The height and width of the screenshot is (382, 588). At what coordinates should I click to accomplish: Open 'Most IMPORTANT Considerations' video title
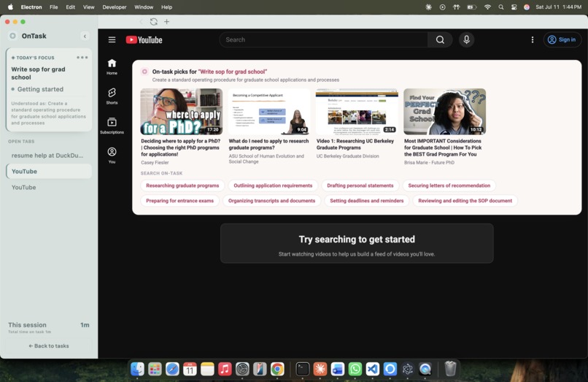click(x=443, y=148)
